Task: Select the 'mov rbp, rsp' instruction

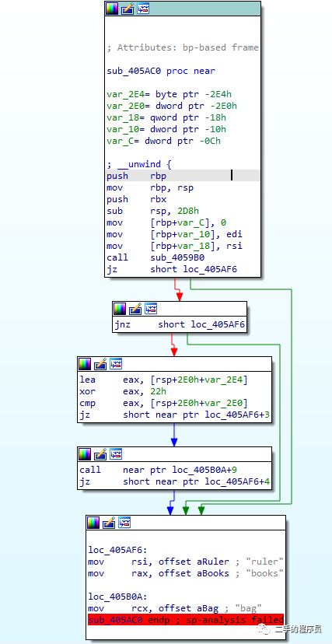Action: pos(150,187)
